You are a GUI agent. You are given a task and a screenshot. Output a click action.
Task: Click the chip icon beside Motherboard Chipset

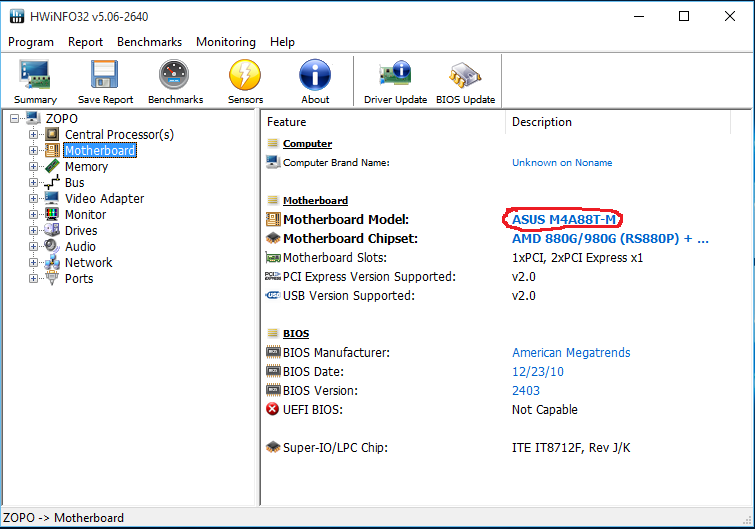point(273,238)
